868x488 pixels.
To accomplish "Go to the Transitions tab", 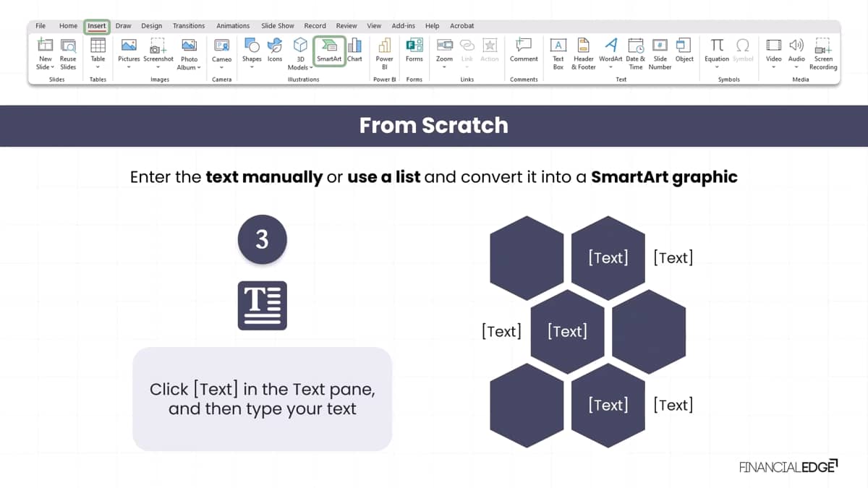I will click(189, 26).
